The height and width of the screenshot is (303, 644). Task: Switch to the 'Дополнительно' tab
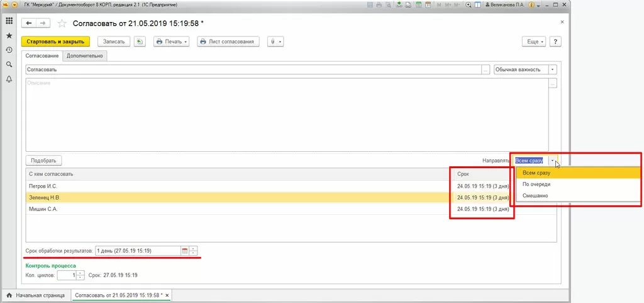[x=85, y=56]
